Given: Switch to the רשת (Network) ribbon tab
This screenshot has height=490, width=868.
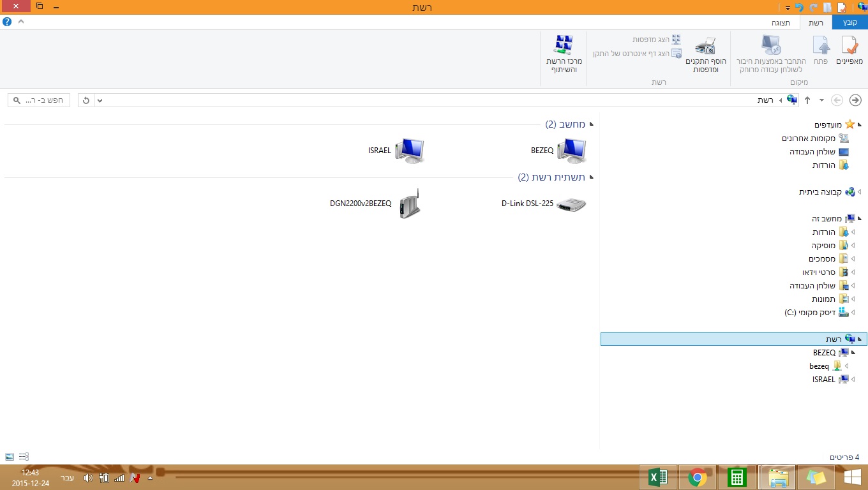Looking at the screenshot, I should 816,23.
